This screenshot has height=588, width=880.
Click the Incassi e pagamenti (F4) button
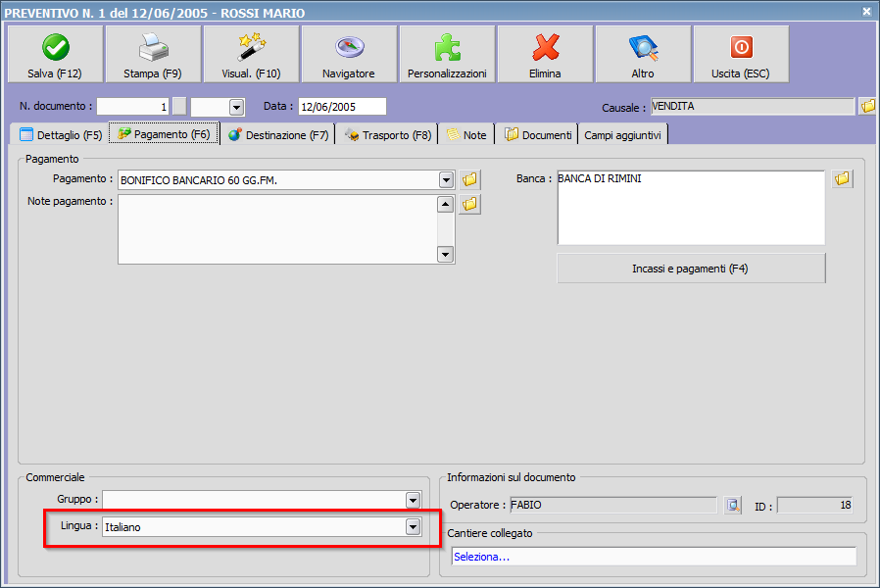(x=691, y=269)
